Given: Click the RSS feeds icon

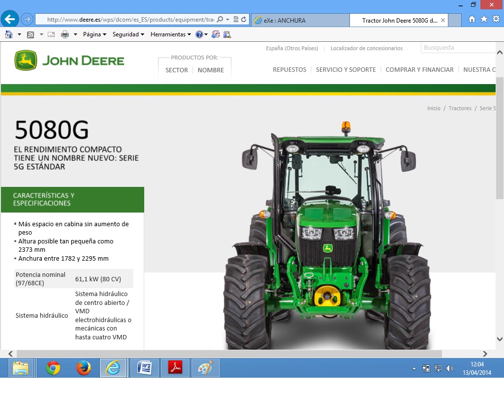Looking at the screenshot, I should click(x=31, y=34).
